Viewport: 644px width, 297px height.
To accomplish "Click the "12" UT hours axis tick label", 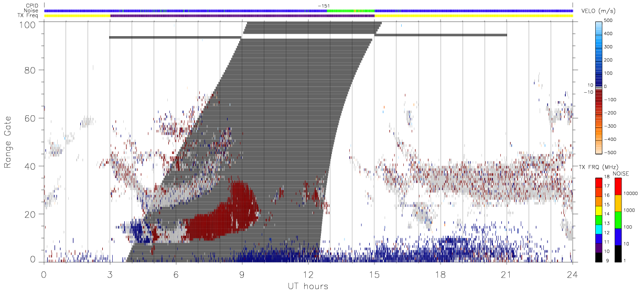I will coord(308,273).
